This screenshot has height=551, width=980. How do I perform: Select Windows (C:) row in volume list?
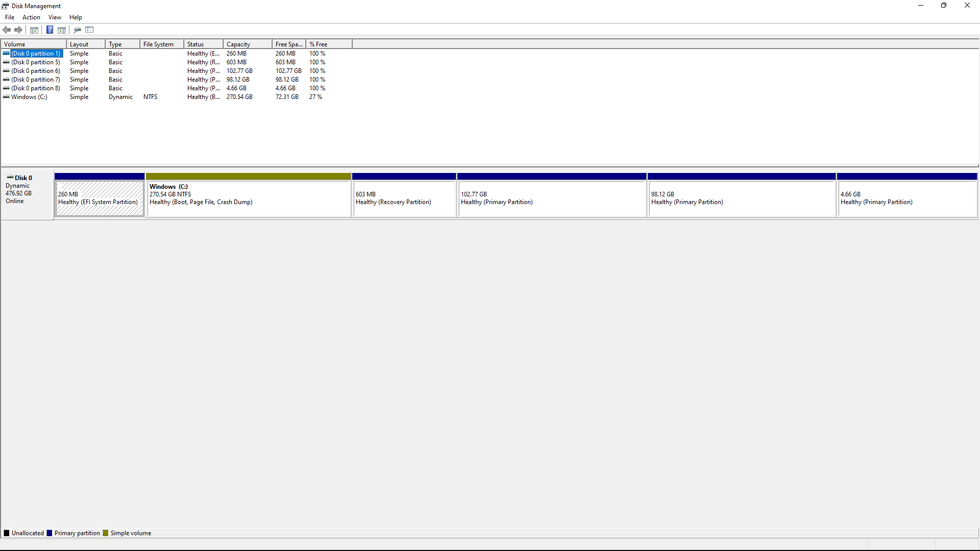[29, 97]
